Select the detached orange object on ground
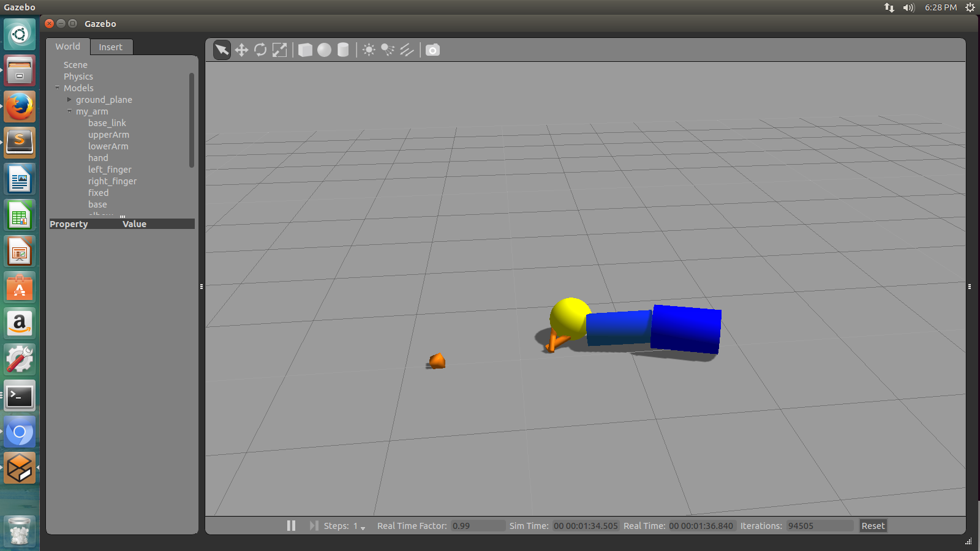This screenshot has width=980, height=551. [437, 361]
